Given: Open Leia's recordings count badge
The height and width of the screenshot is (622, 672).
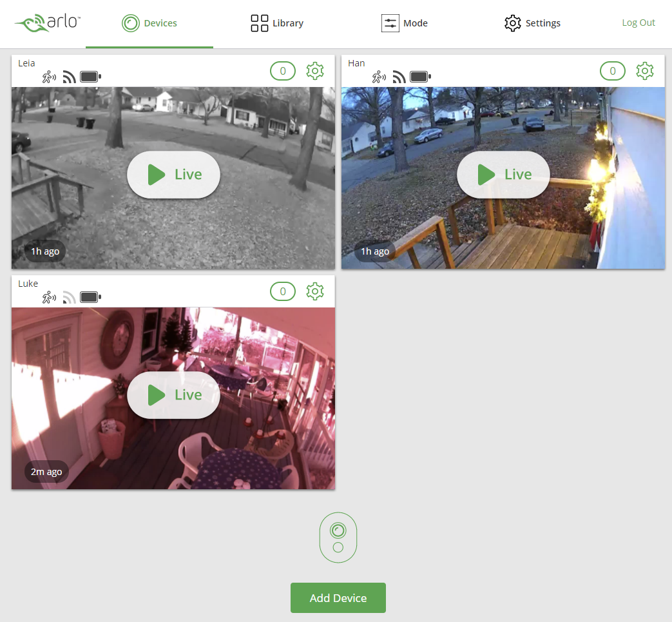Looking at the screenshot, I should [283, 71].
